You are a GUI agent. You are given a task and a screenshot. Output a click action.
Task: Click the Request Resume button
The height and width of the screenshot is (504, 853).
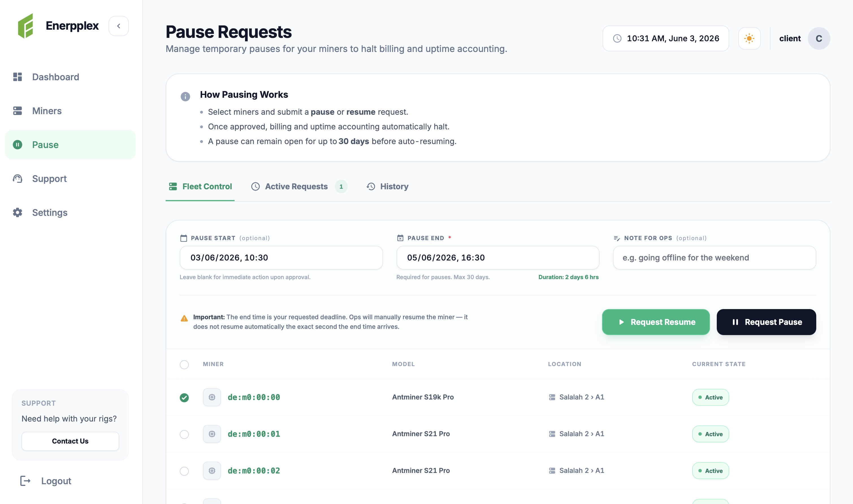coord(656,322)
